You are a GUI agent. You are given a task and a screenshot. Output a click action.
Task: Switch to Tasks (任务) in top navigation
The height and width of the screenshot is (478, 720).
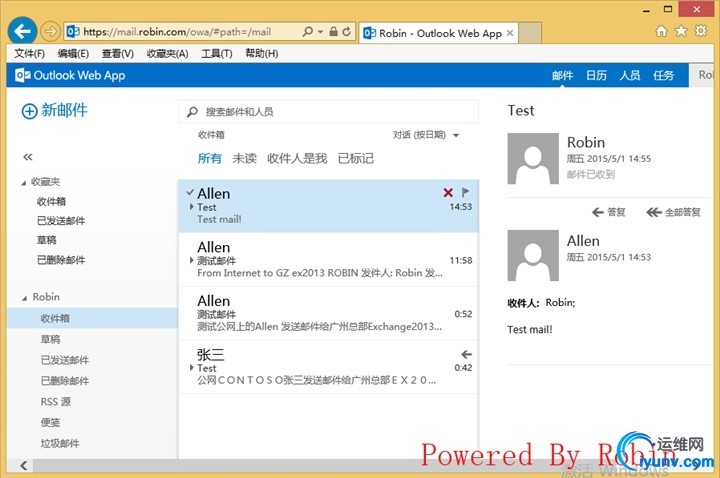[x=663, y=75]
